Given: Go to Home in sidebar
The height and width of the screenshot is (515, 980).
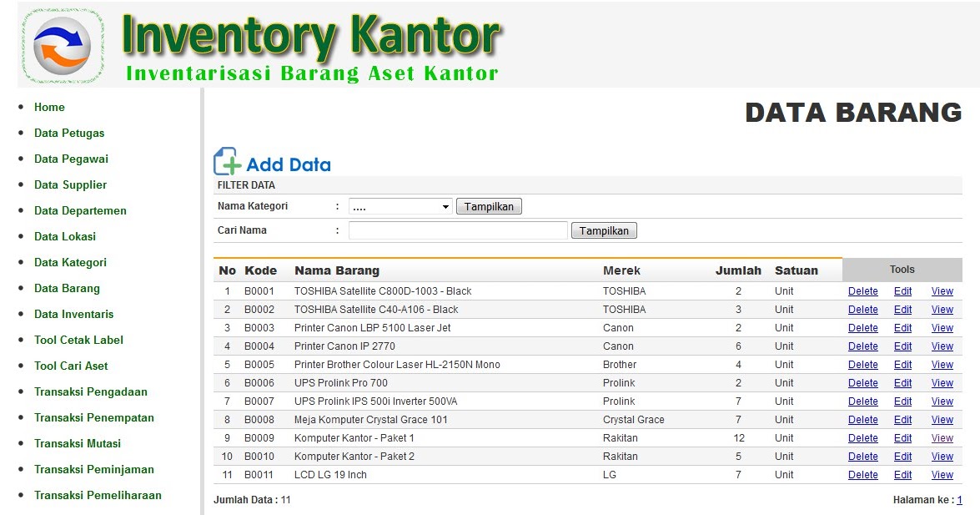Looking at the screenshot, I should coord(49,107).
